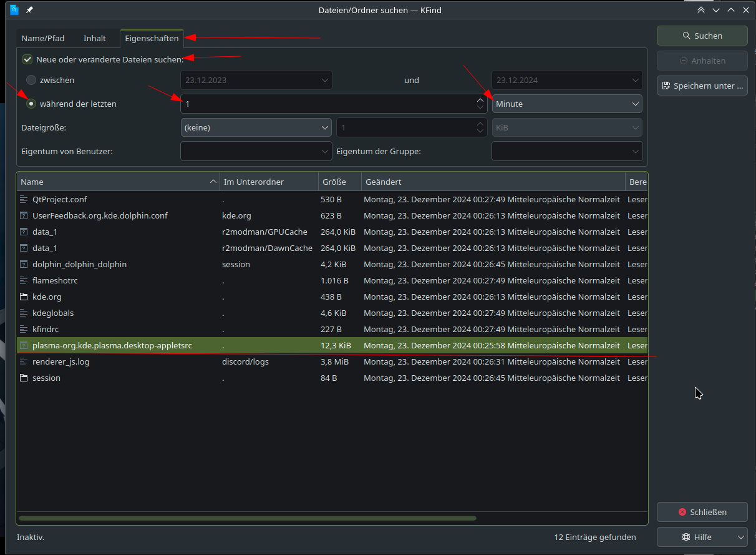
Task: Click file icon of UserFeedback.org.kde.dolphin.conf
Action: tap(24, 215)
